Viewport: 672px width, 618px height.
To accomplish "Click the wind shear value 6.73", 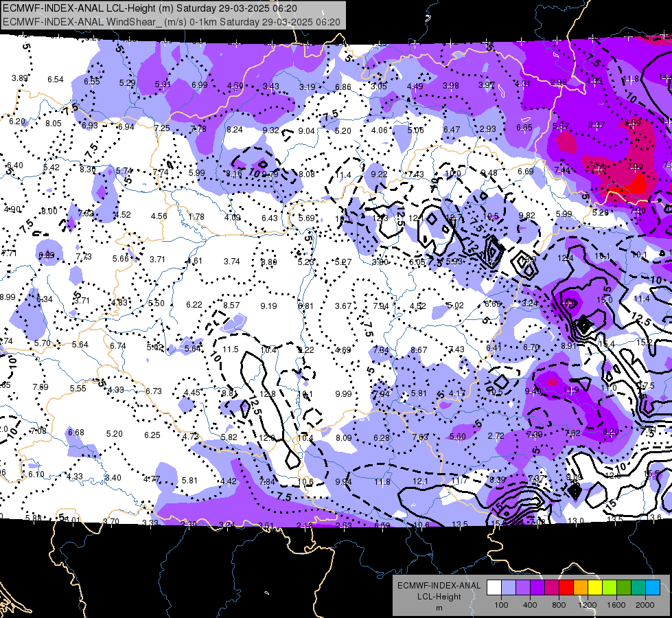I will click(x=154, y=391).
